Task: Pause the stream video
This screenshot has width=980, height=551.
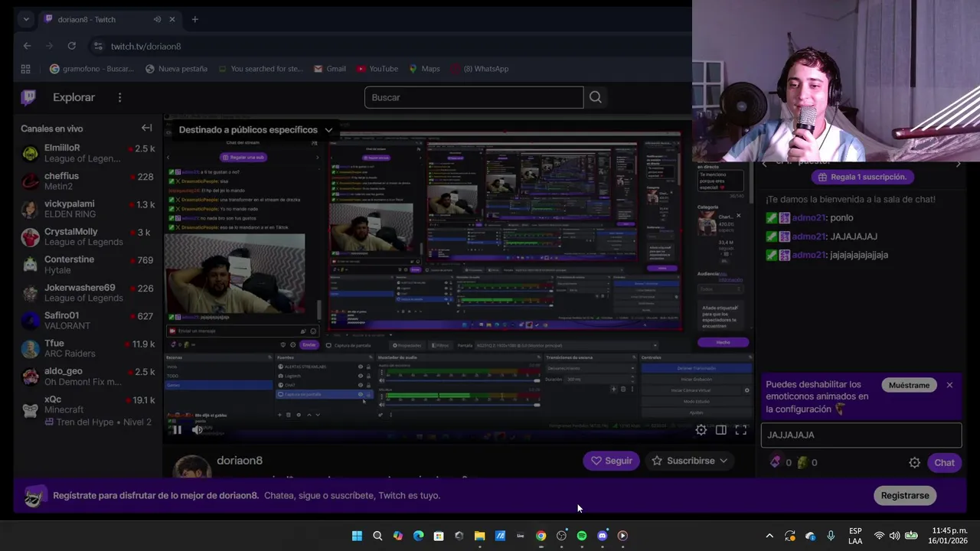Action: point(177,430)
